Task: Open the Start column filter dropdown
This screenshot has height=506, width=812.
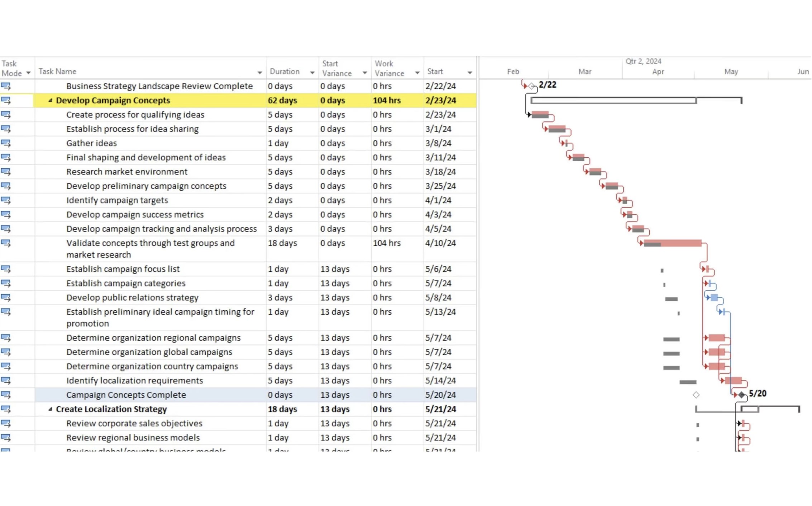Action: pos(470,73)
